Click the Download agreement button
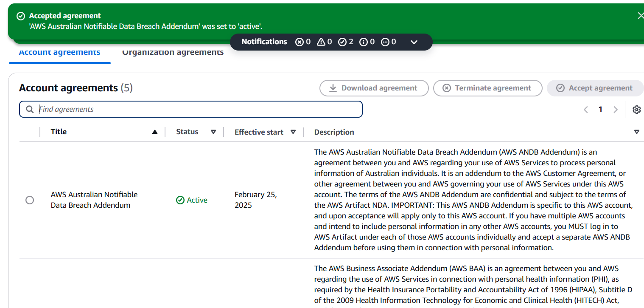The width and height of the screenshot is (644, 308). [x=374, y=88]
